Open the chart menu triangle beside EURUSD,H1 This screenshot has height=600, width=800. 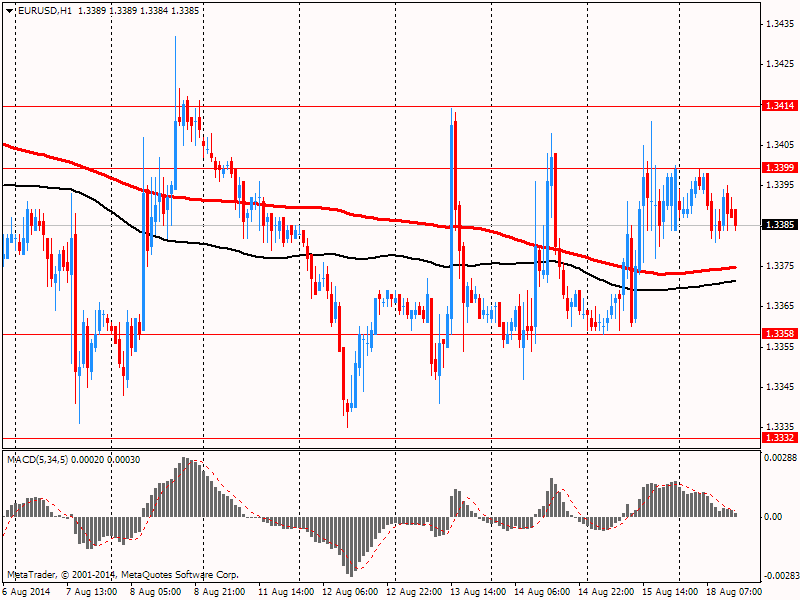tap(10, 10)
